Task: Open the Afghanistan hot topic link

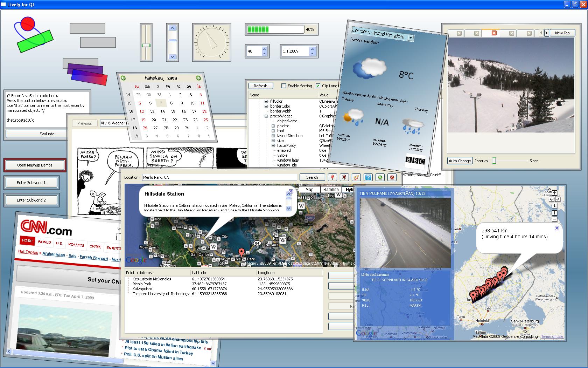Action: pyautogui.click(x=54, y=254)
